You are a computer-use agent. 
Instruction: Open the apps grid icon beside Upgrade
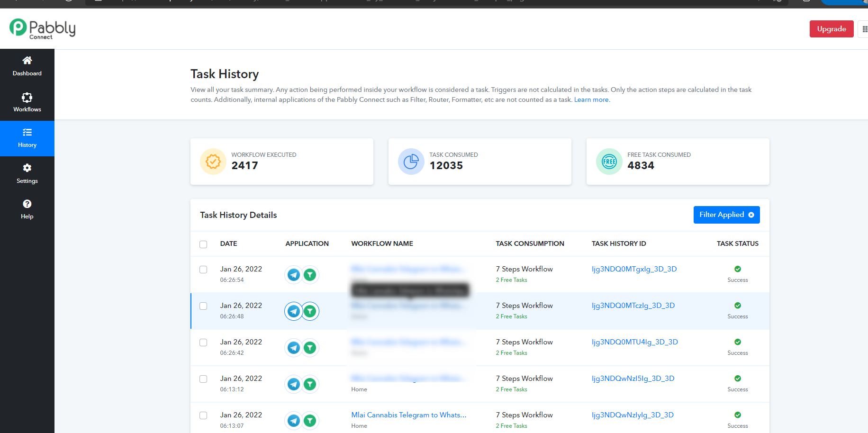click(x=864, y=29)
